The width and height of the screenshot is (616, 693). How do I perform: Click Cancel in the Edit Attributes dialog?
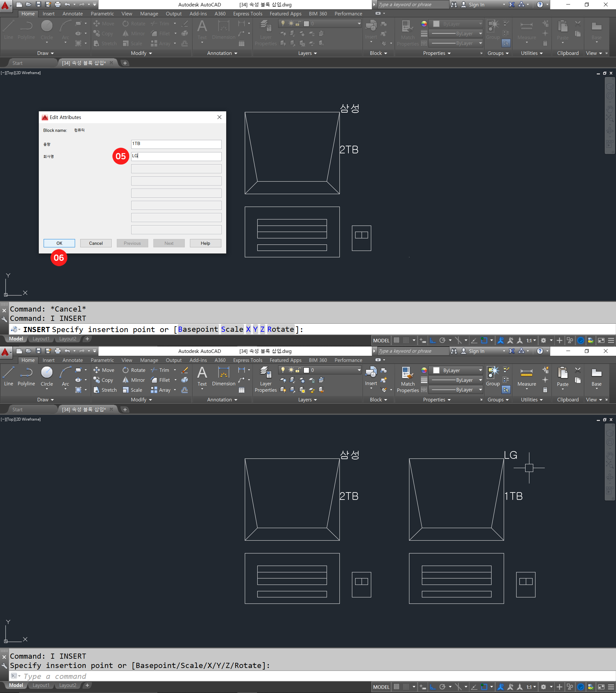[x=96, y=244]
